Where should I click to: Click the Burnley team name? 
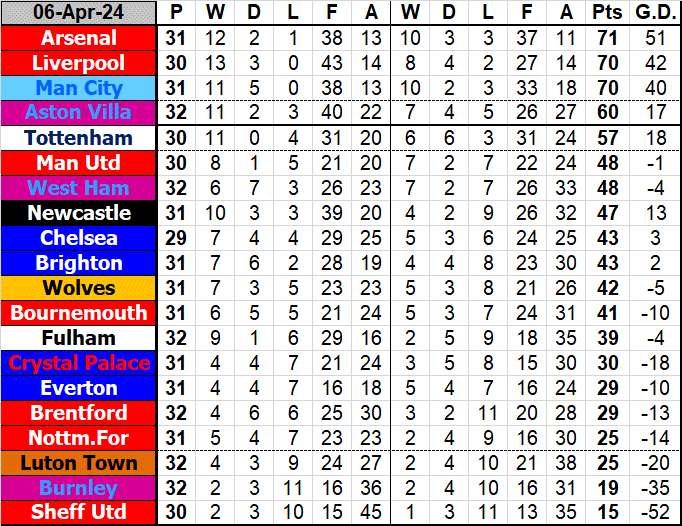(x=79, y=488)
